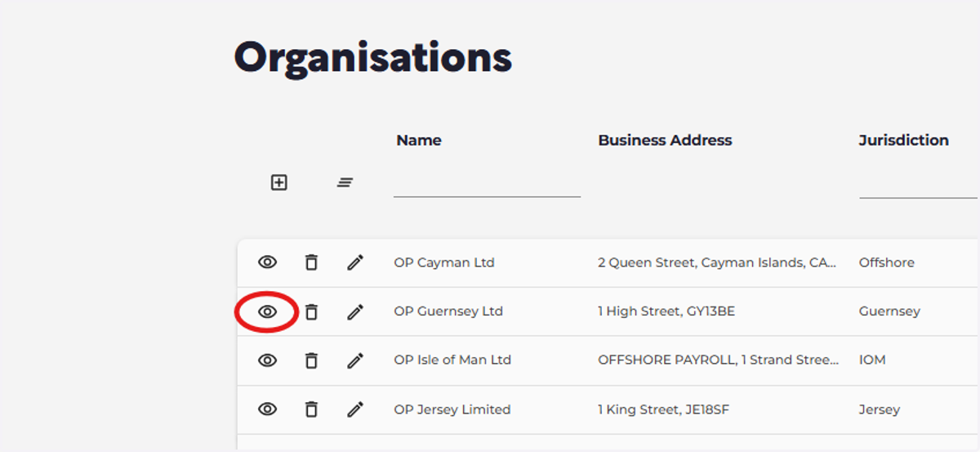This screenshot has width=980, height=452.
Task: View OP Cayman Ltd with eye icon
Action: click(x=268, y=262)
